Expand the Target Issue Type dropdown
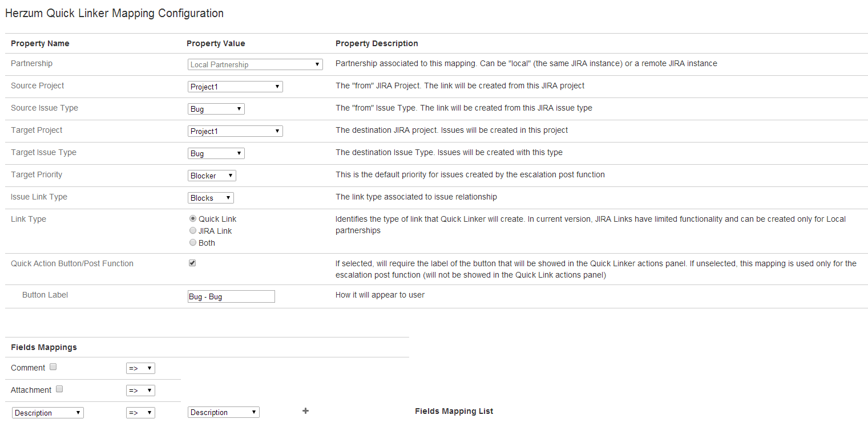 click(x=216, y=153)
